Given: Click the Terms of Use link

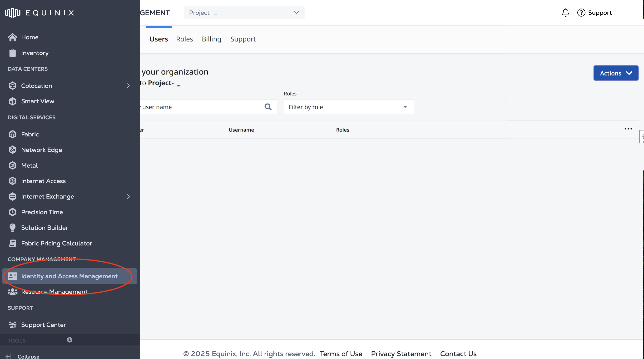Looking at the screenshot, I should tap(341, 354).
